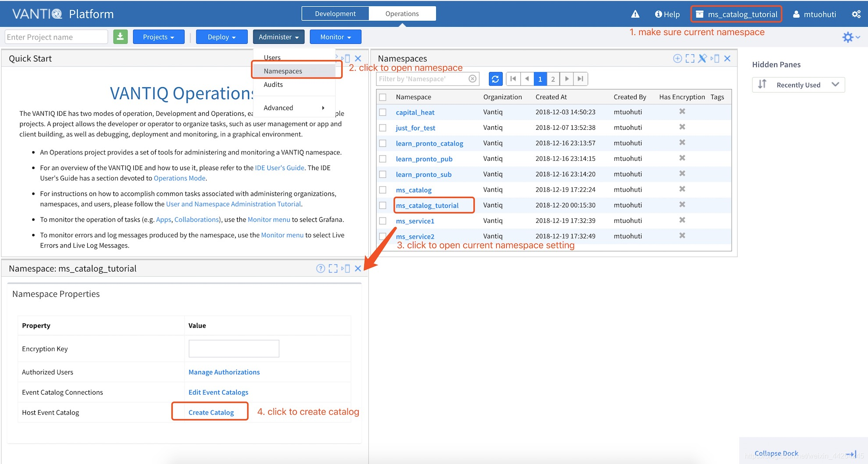The width and height of the screenshot is (868, 464).
Task: Open the IDE settings gear below header
Action: [x=851, y=37]
